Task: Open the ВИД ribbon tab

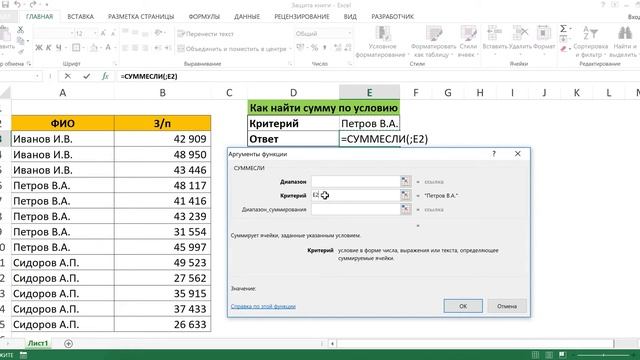Action: pyautogui.click(x=350, y=17)
